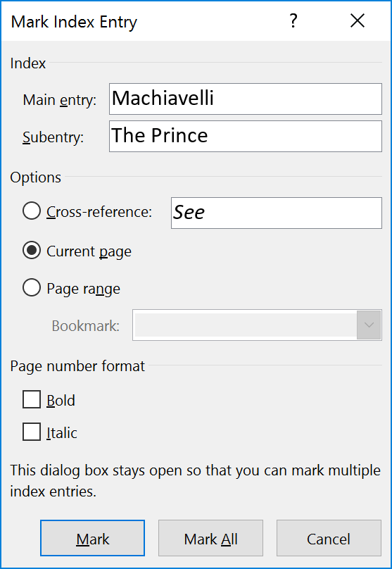Click the Mark button
Viewport: 392px width, 569px height.
point(92,538)
